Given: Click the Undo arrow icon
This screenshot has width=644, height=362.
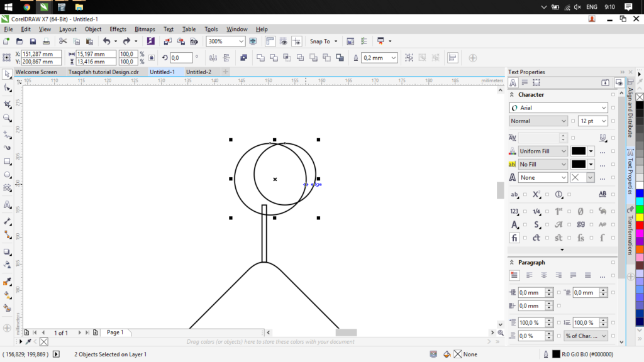Looking at the screenshot, I should [x=106, y=41].
